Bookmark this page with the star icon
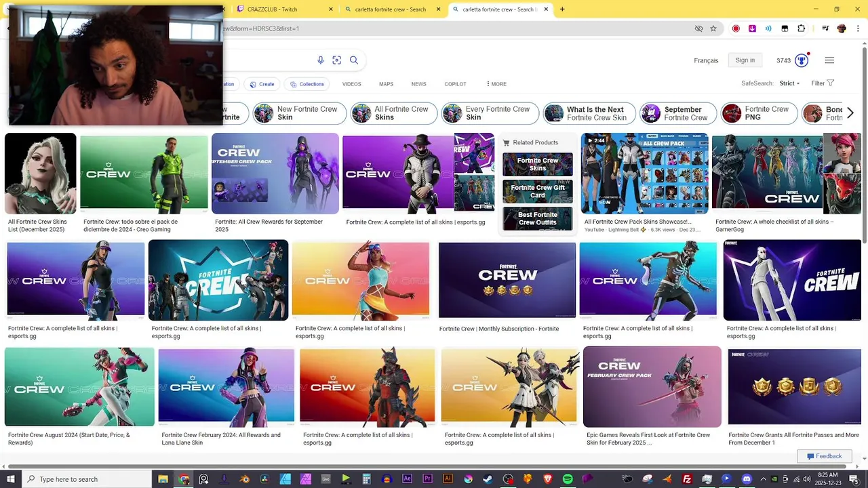Screen dimensions: 868x488 713,28
